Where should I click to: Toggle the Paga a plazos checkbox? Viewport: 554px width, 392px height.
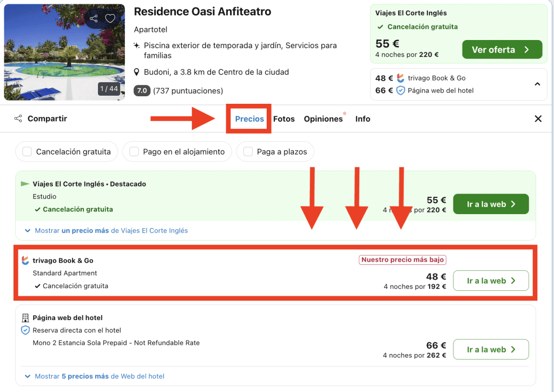[x=248, y=152]
